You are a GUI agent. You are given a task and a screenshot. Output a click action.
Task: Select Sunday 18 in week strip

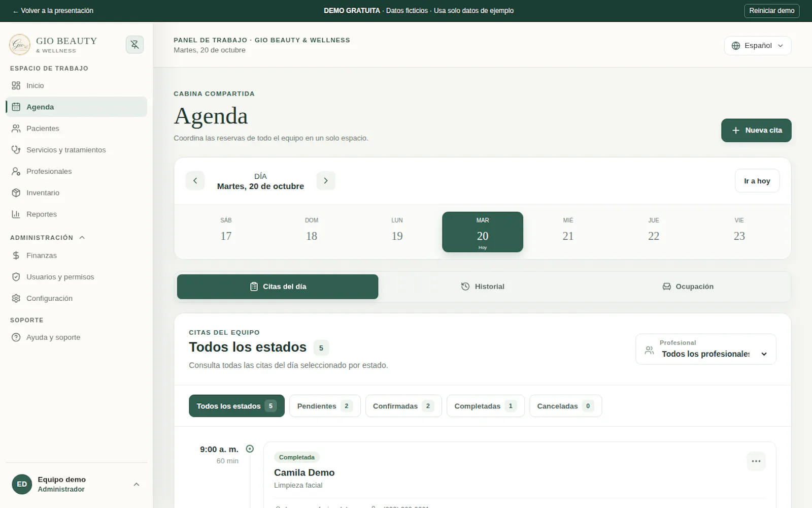(312, 232)
